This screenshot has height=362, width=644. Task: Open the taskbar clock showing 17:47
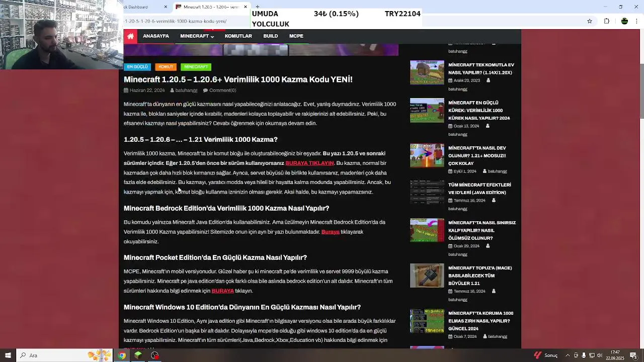point(615,355)
